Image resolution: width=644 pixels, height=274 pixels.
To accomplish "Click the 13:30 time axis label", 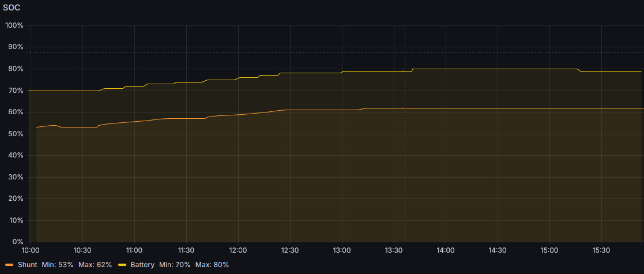I will pyautogui.click(x=393, y=250).
